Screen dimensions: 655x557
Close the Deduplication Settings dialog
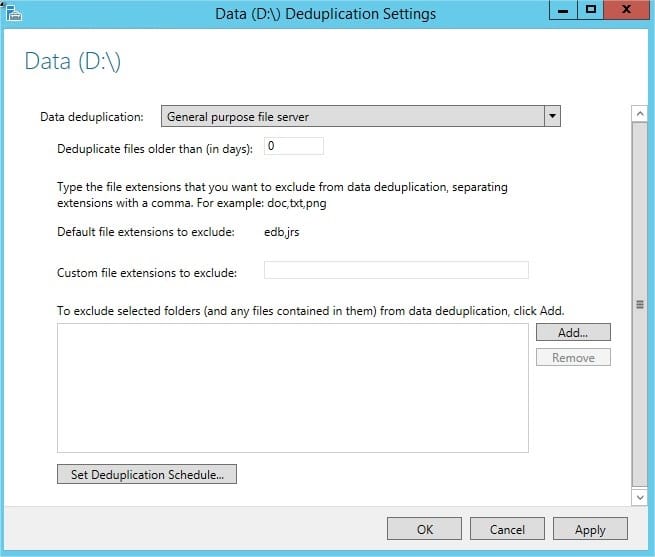click(626, 10)
